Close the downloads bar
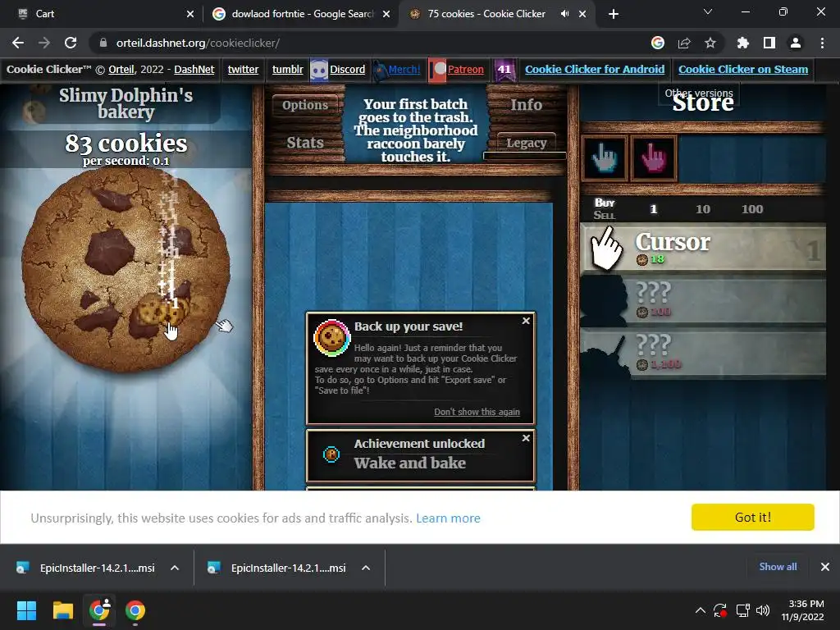 [x=825, y=567]
